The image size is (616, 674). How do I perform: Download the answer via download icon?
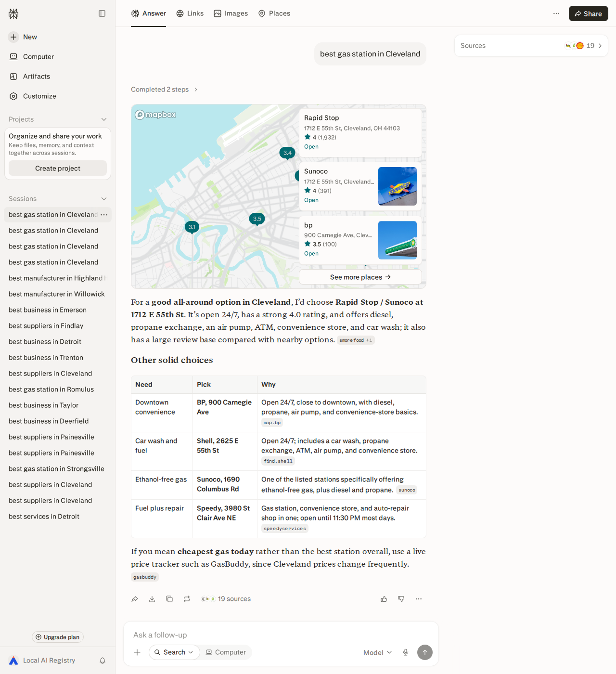152,599
